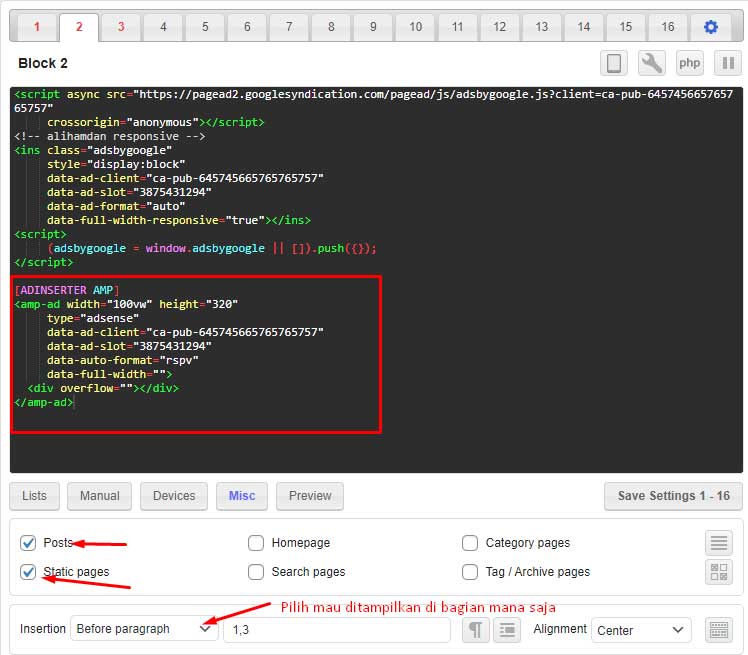
Task: Open the Alignment Center dropdown
Action: click(x=641, y=630)
